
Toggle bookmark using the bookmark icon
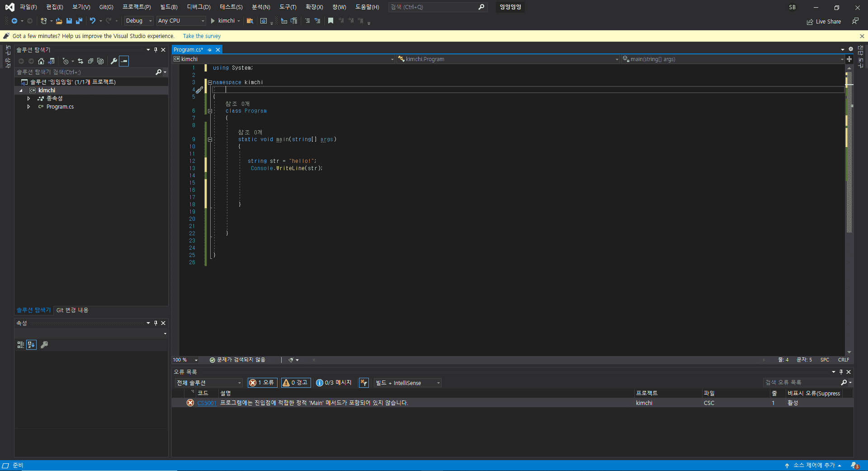330,21
